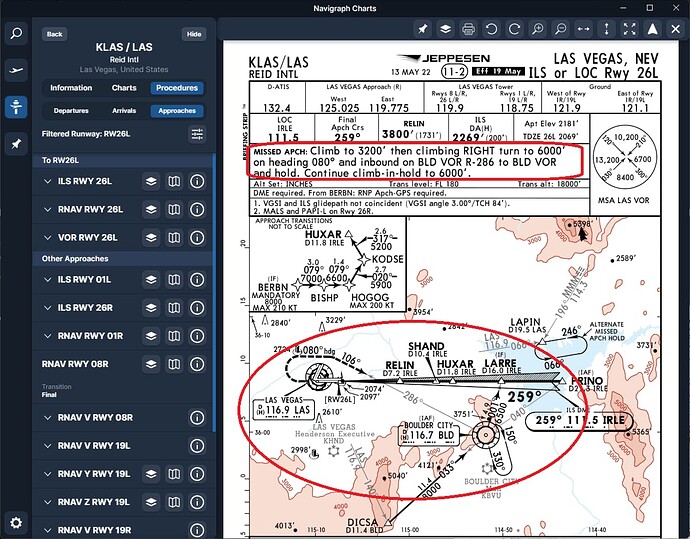Click the 'Other Approaches' section header
The height and width of the screenshot is (539, 690).
[75, 259]
